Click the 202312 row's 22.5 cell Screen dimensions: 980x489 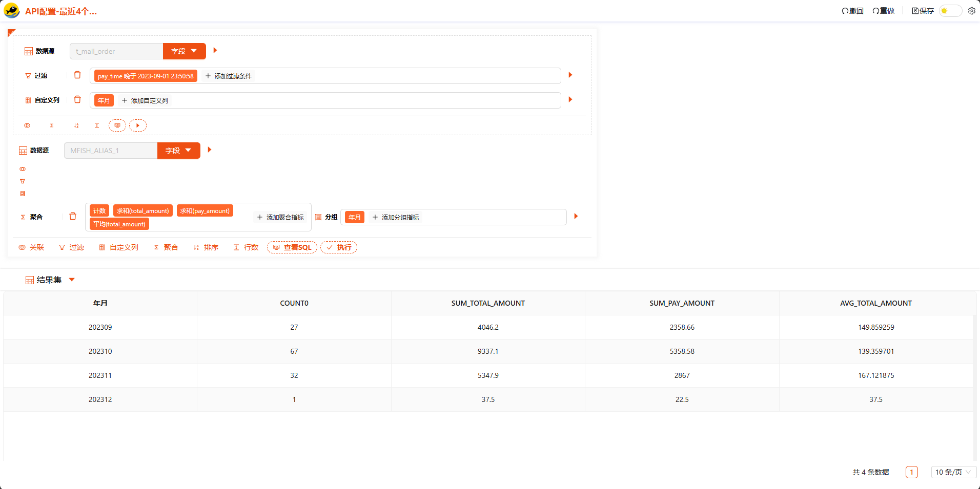[682, 399]
